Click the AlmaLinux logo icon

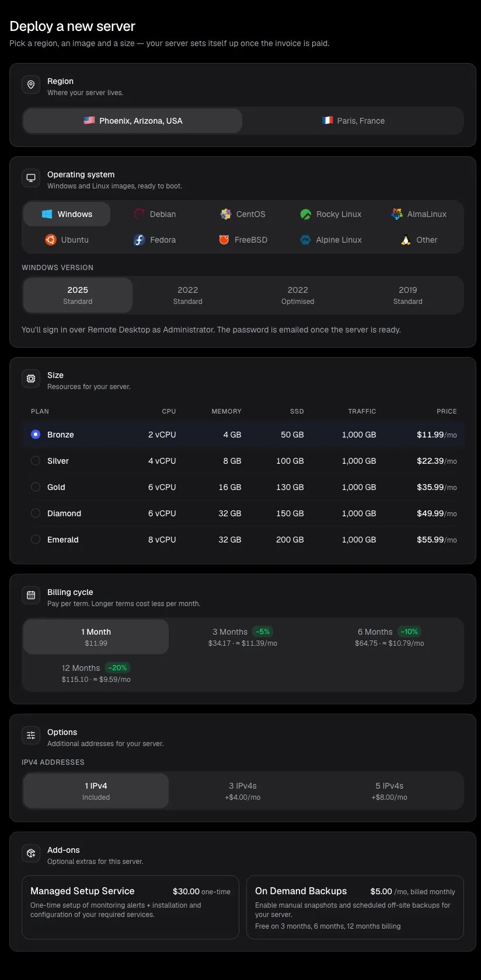tap(397, 214)
